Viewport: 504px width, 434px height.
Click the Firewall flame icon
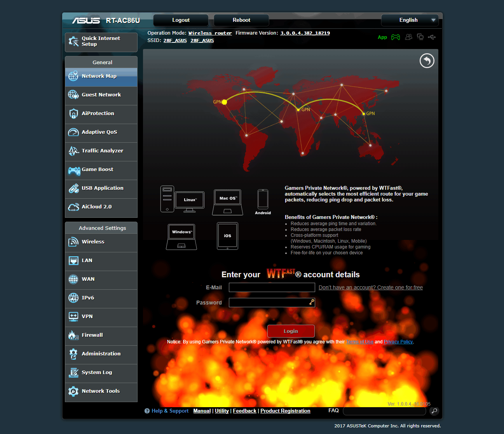pos(73,335)
